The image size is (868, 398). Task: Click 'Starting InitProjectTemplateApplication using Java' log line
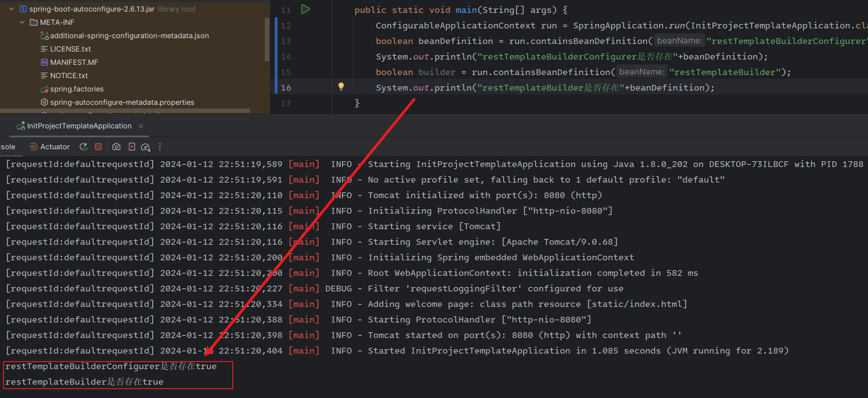[434, 164]
